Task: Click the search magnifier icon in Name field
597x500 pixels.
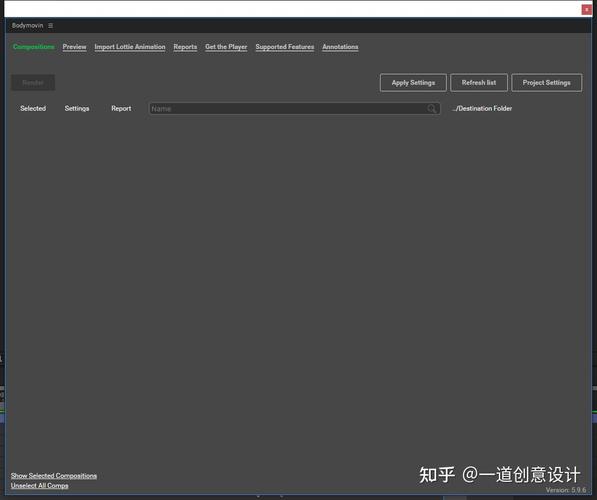Action: pos(431,109)
